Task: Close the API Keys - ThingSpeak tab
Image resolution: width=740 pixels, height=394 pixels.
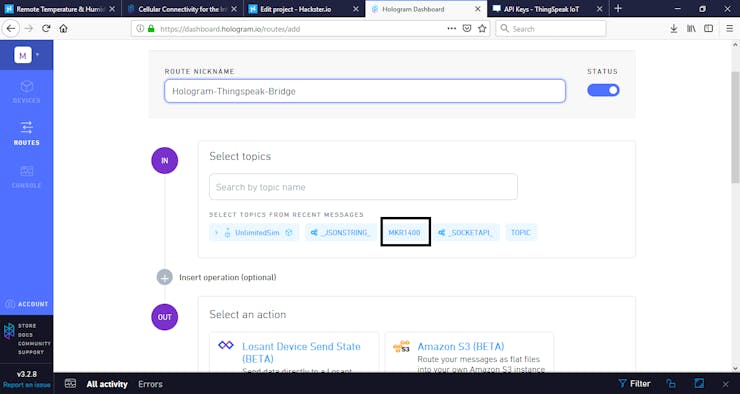Action: (x=599, y=9)
